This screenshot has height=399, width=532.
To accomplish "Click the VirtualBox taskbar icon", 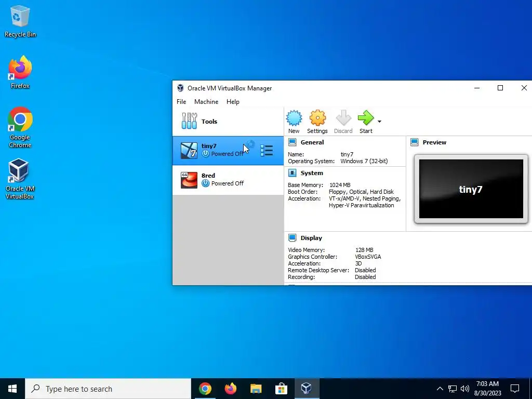I will click(307, 389).
